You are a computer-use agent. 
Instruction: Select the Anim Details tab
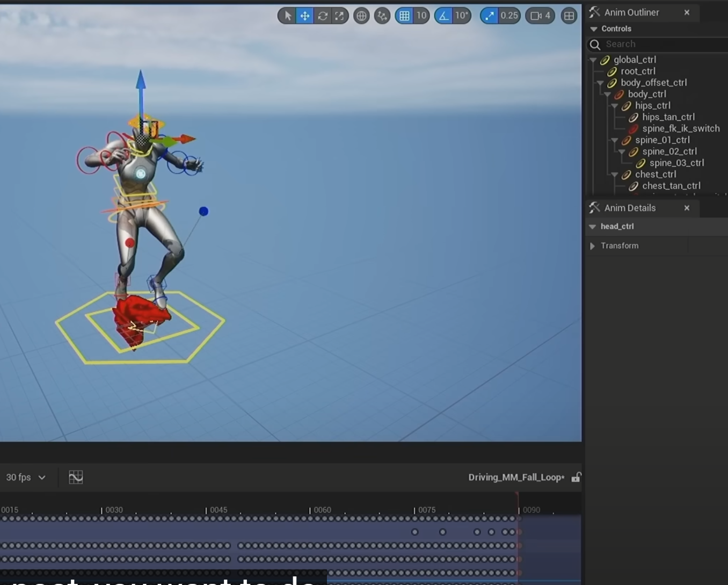pos(629,208)
